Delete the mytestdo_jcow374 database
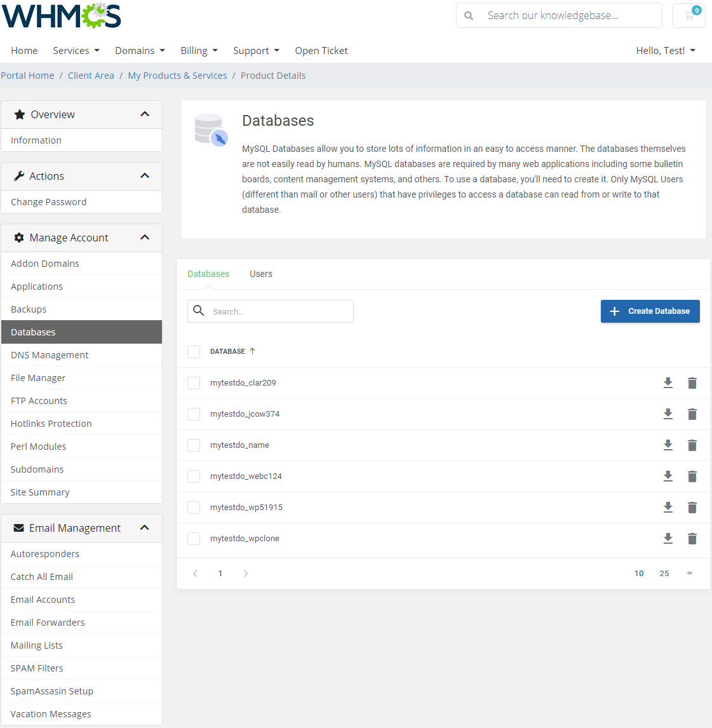This screenshot has width=712, height=728. pyautogui.click(x=692, y=414)
